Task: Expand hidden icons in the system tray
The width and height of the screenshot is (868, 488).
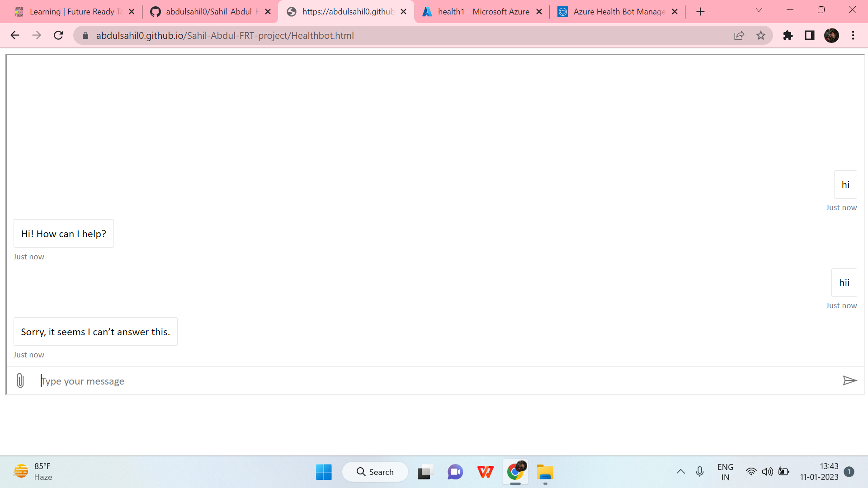Action: coord(681,472)
